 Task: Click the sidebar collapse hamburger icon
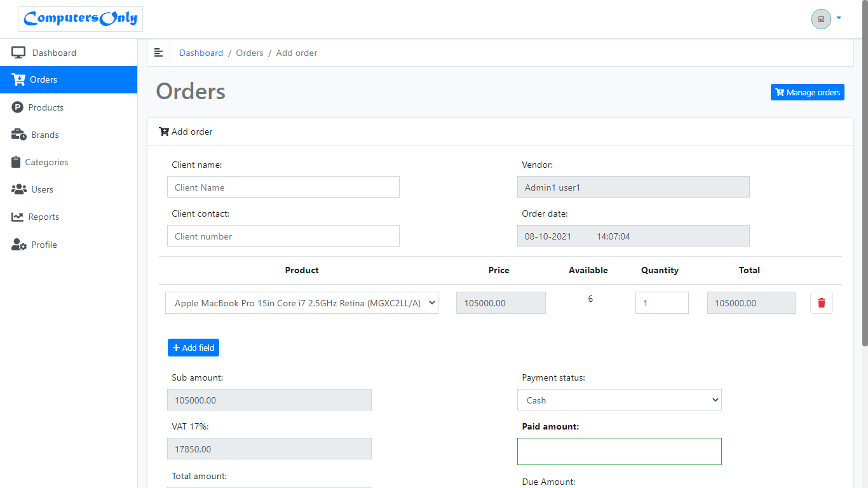[x=159, y=53]
